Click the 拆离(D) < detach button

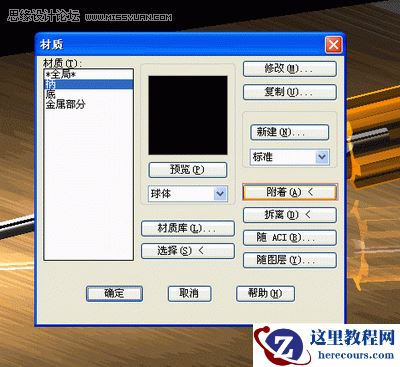tap(290, 215)
